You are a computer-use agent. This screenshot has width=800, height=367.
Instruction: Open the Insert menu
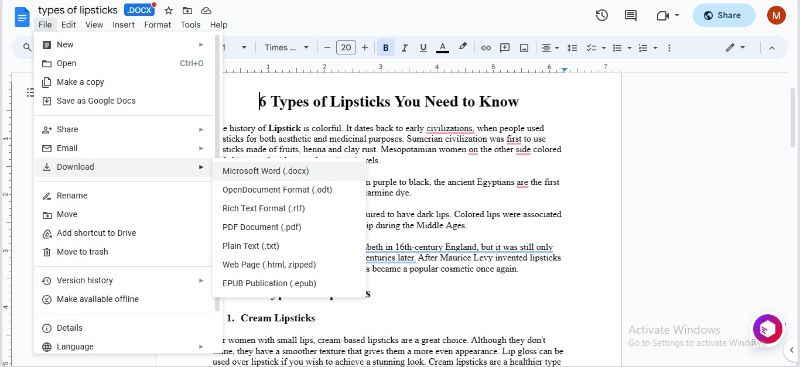[x=123, y=25]
